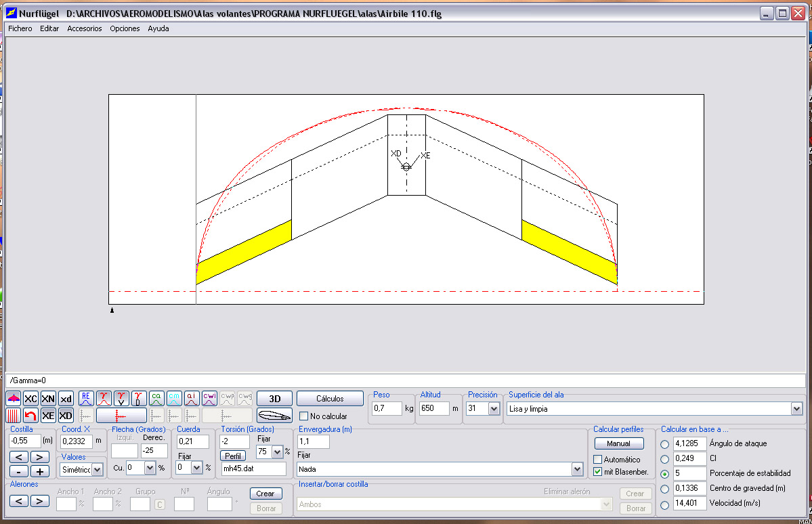Click the red vertical lines icon
The image size is (812, 524).
point(14,415)
